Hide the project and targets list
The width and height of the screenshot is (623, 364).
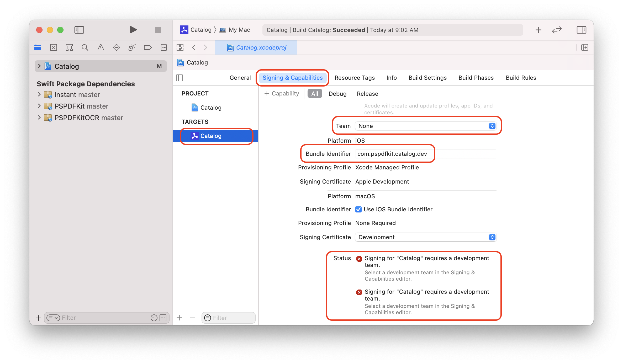(179, 78)
